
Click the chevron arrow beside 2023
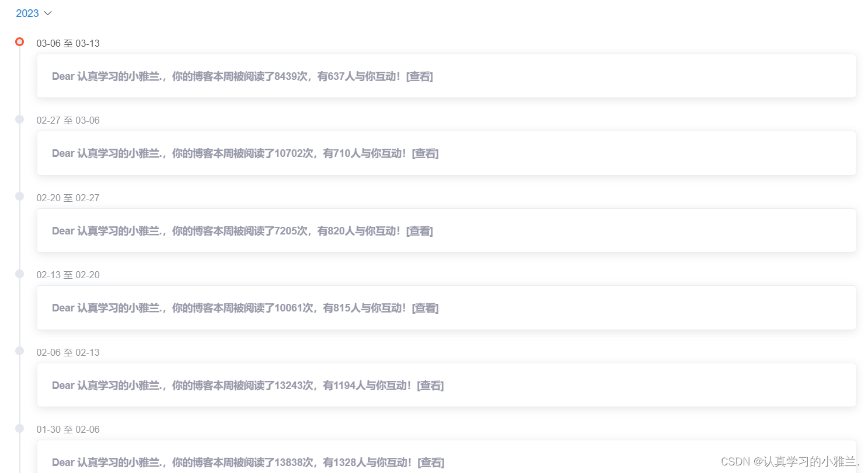coord(48,13)
